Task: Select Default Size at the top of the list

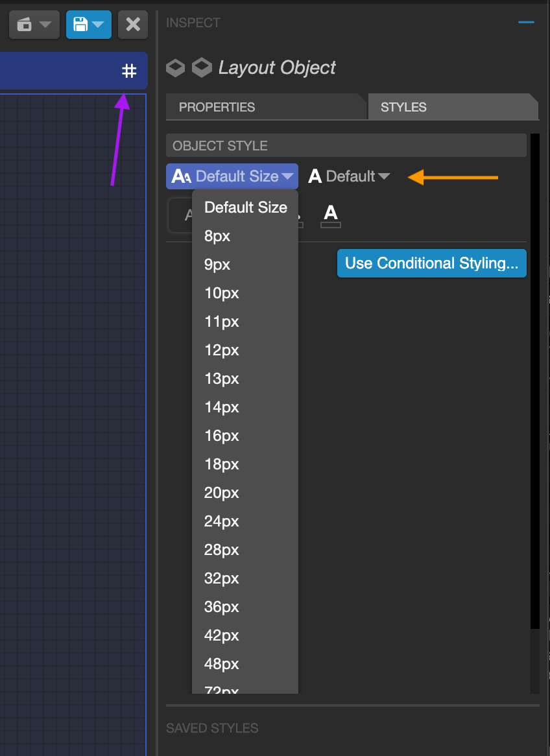Action: click(x=245, y=207)
